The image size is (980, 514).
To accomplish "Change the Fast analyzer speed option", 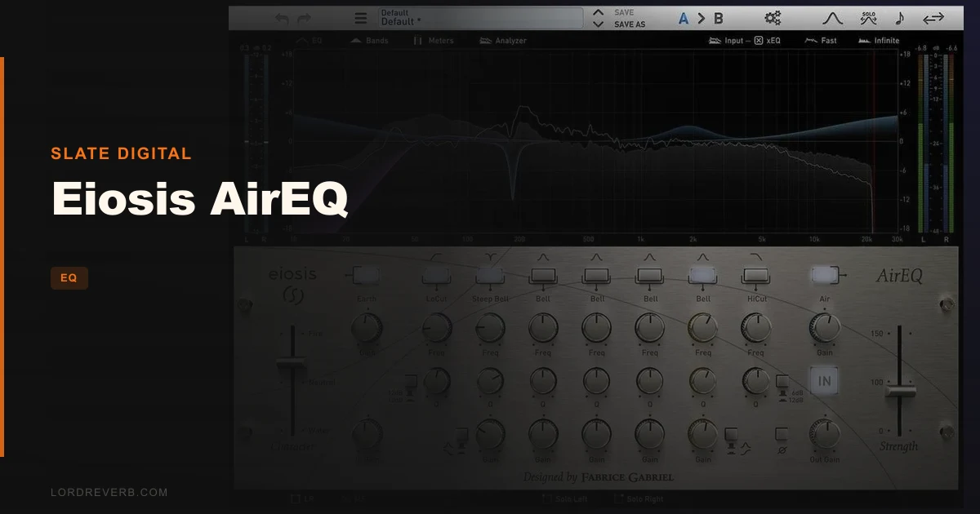I will tap(821, 40).
